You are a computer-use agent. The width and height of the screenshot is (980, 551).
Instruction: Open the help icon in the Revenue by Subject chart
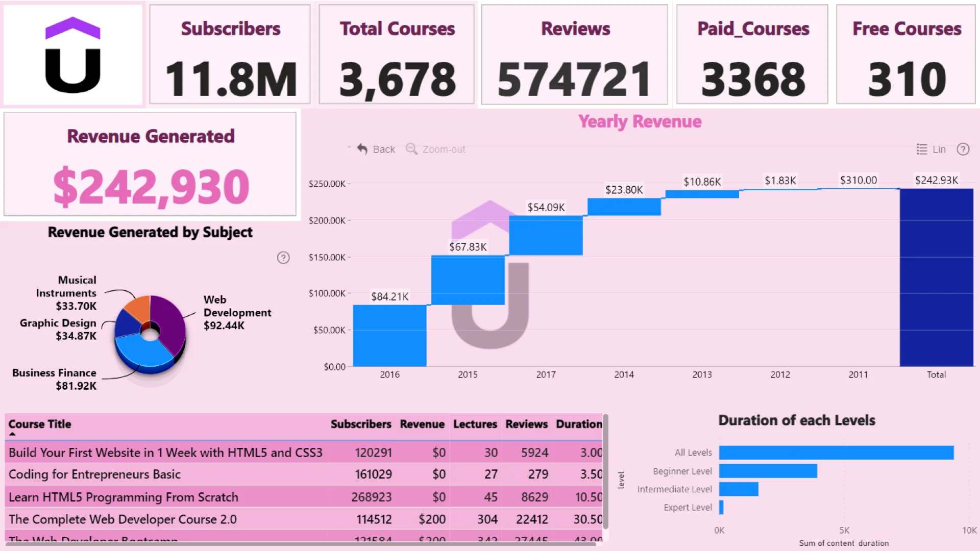click(283, 258)
